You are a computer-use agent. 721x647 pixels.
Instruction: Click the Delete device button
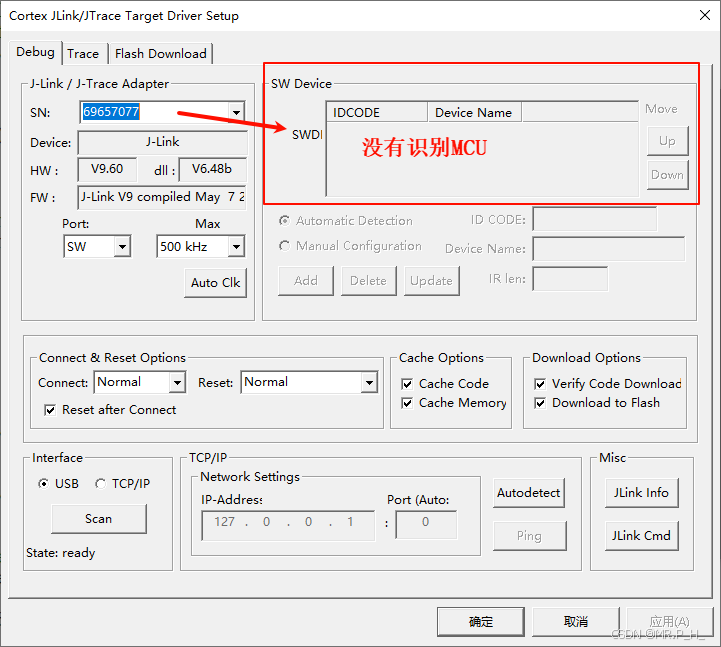[368, 281]
